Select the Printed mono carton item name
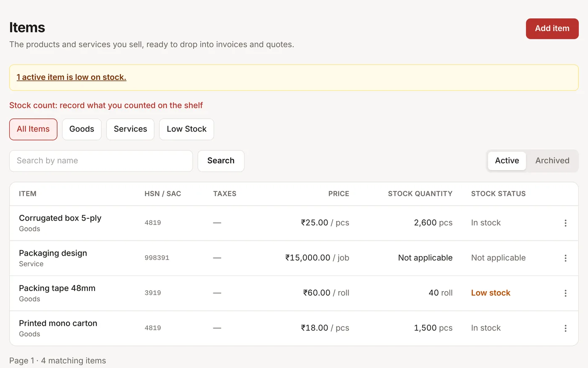 click(x=58, y=323)
